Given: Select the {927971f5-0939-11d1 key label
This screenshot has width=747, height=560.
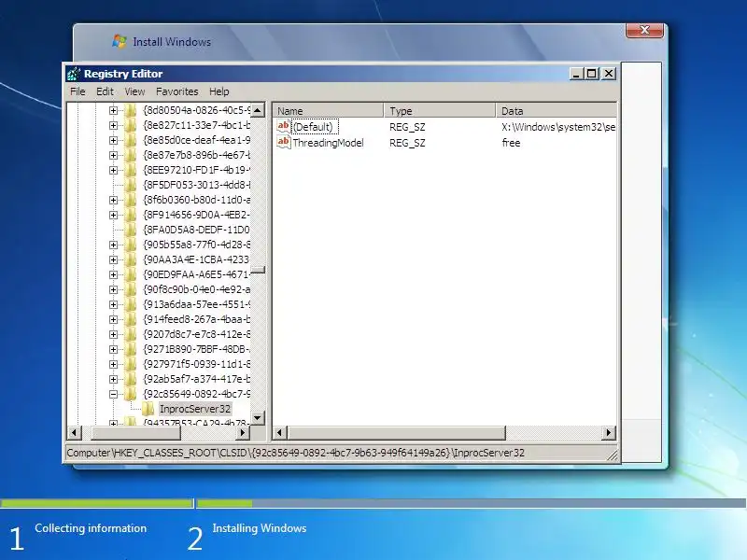Looking at the screenshot, I should pyautogui.click(x=196, y=364).
